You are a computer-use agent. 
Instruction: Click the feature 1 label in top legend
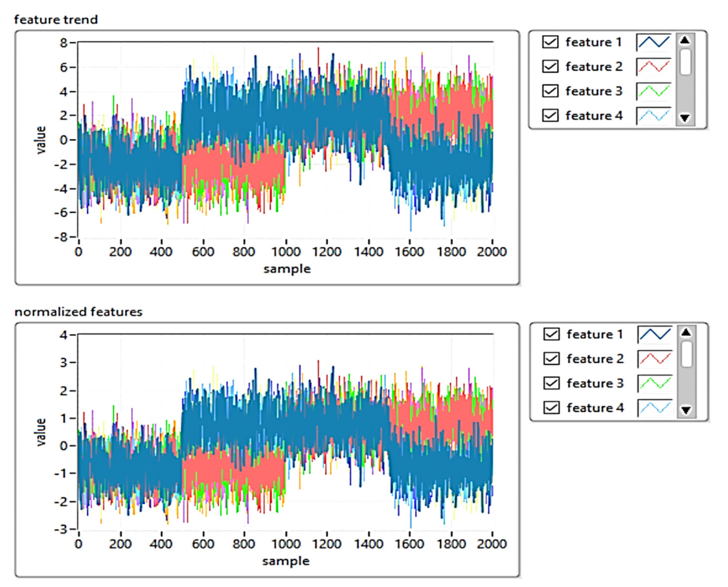pyautogui.click(x=594, y=42)
